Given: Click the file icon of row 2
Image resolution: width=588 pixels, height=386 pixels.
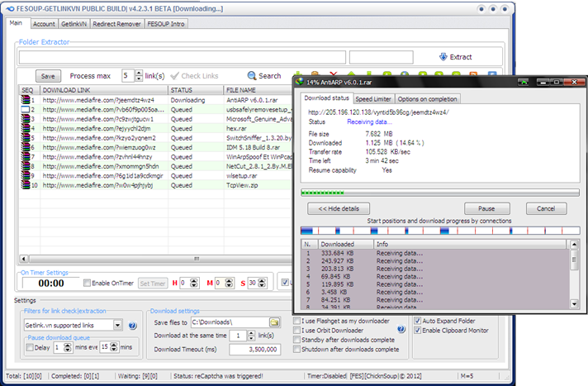Looking at the screenshot, I should [x=26, y=109].
